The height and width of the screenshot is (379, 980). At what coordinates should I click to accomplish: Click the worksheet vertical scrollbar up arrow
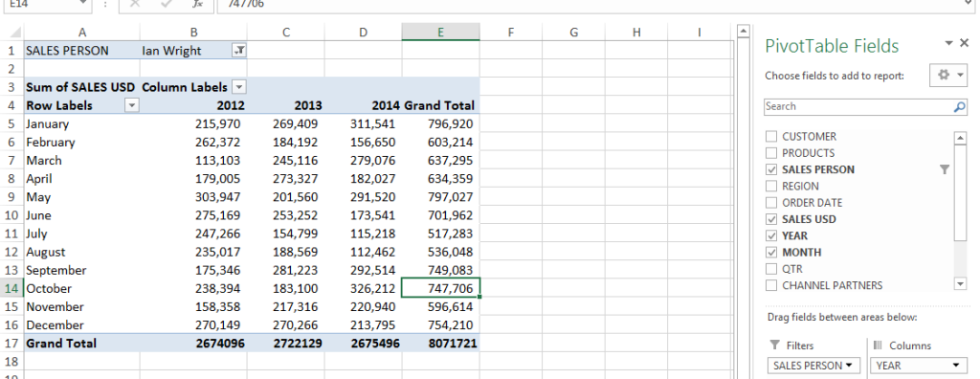click(x=743, y=31)
